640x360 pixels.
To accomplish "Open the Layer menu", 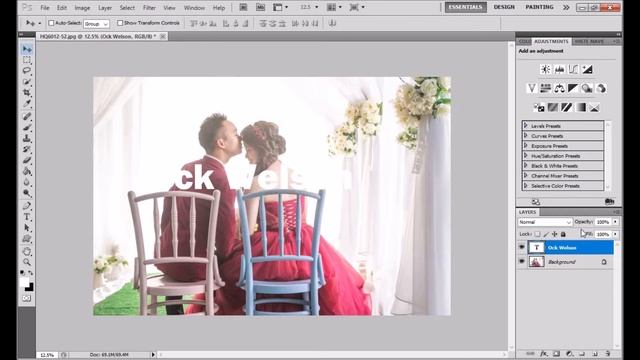I will 105,8.
